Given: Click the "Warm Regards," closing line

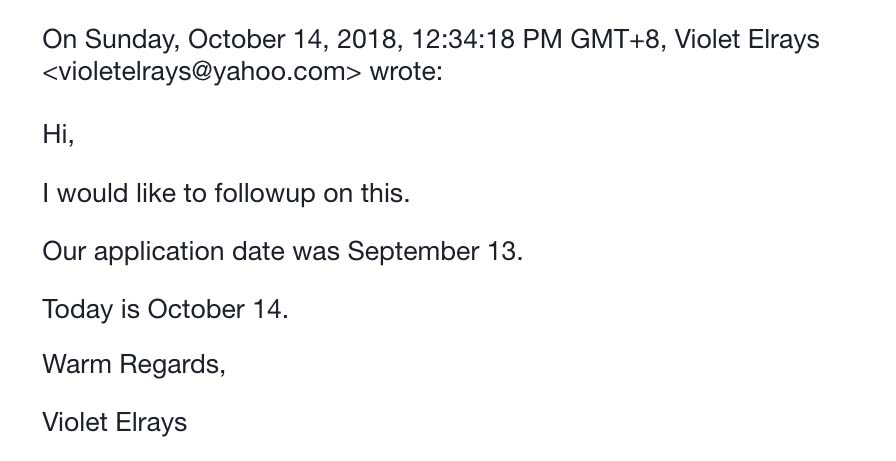Looking at the screenshot, I should tap(134, 364).
